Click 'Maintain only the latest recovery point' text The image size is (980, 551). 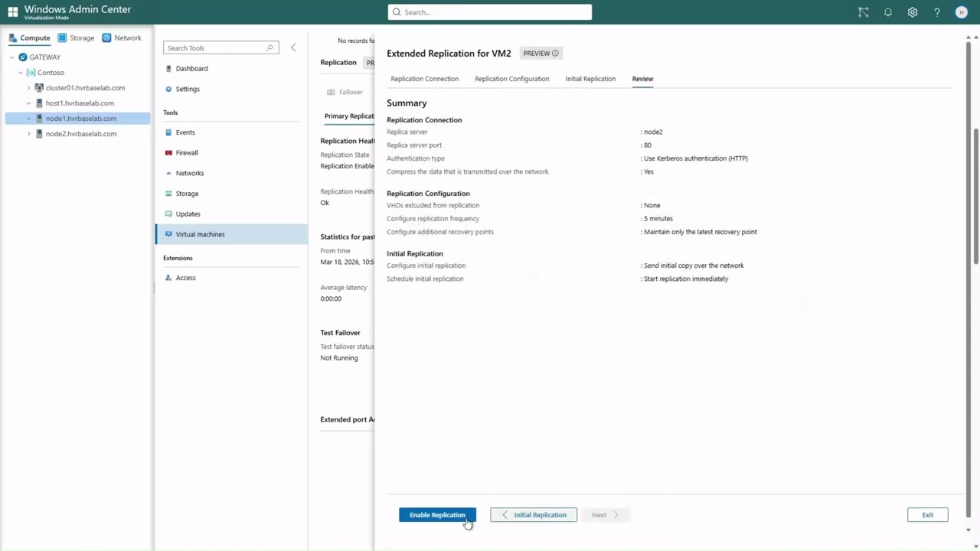click(x=701, y=232)
